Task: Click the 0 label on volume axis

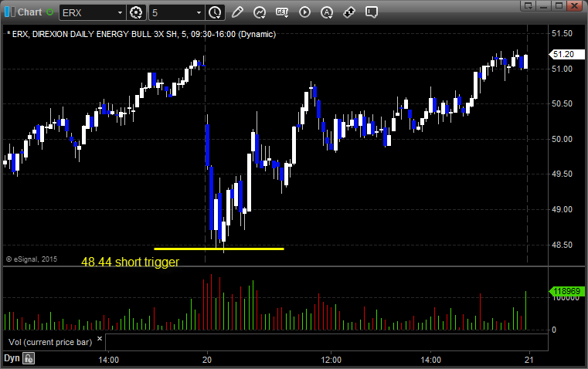Action: [554, 330]
